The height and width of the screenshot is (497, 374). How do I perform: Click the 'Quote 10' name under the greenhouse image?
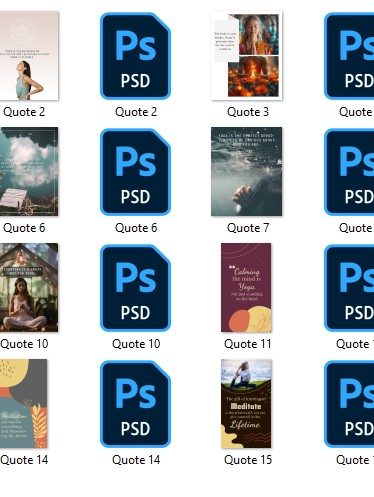(x=24, y=344)
